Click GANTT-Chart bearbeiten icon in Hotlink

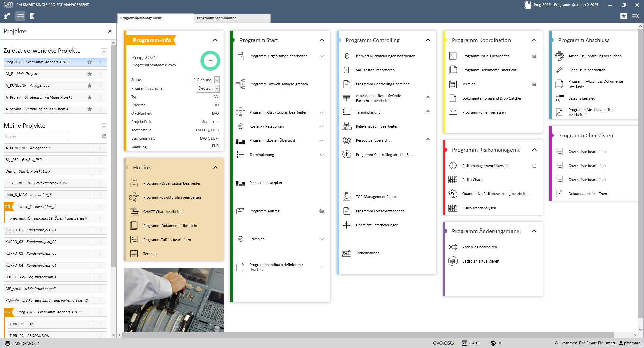coord(134,212)
